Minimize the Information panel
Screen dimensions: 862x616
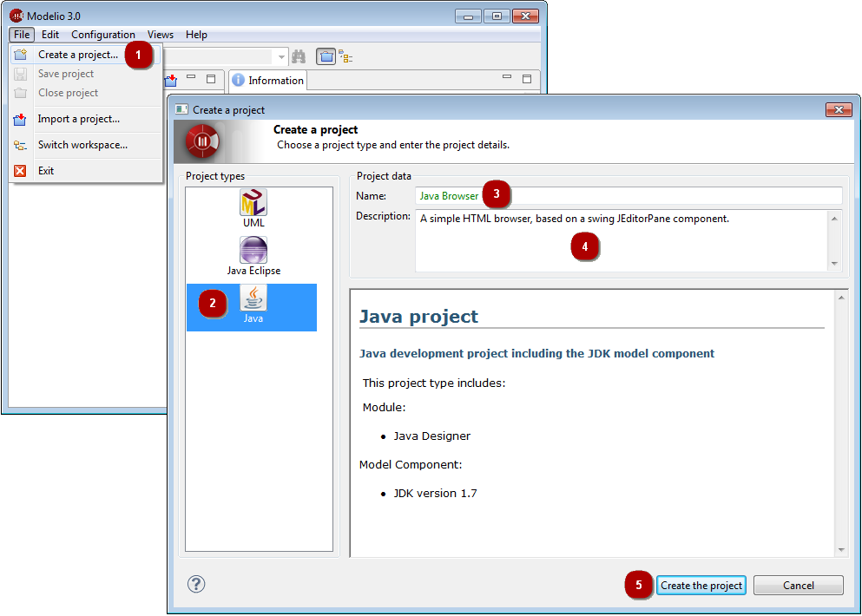click(x=507, y=77)
